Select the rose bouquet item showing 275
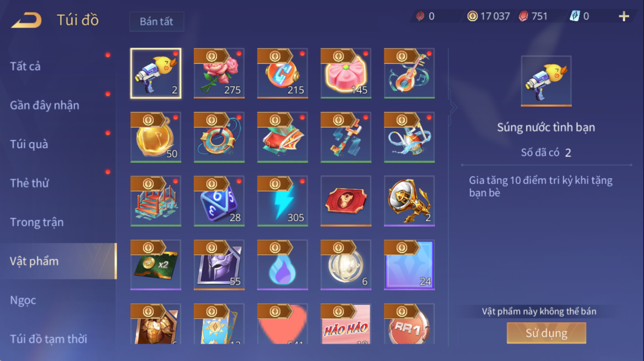 (x=219, y=73)
